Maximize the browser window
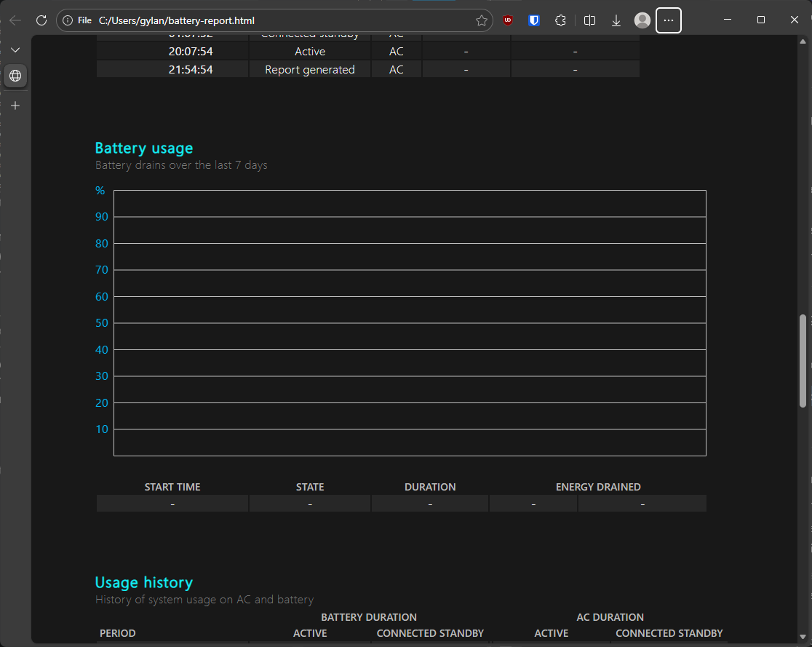The width and height of the screenshot is (812, 647). click(x=760, y=20)
